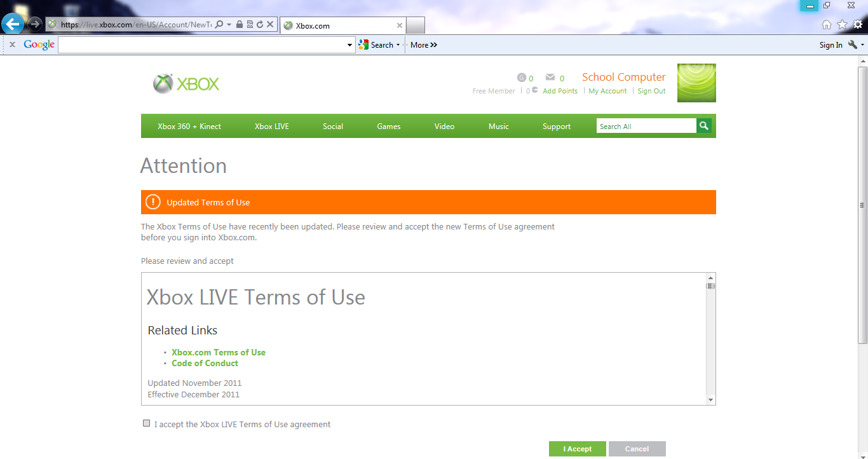This screenshot has width=868, height=459.
Task: Stop loading with the address bar X icon
Action: click(x=270, y=24)
